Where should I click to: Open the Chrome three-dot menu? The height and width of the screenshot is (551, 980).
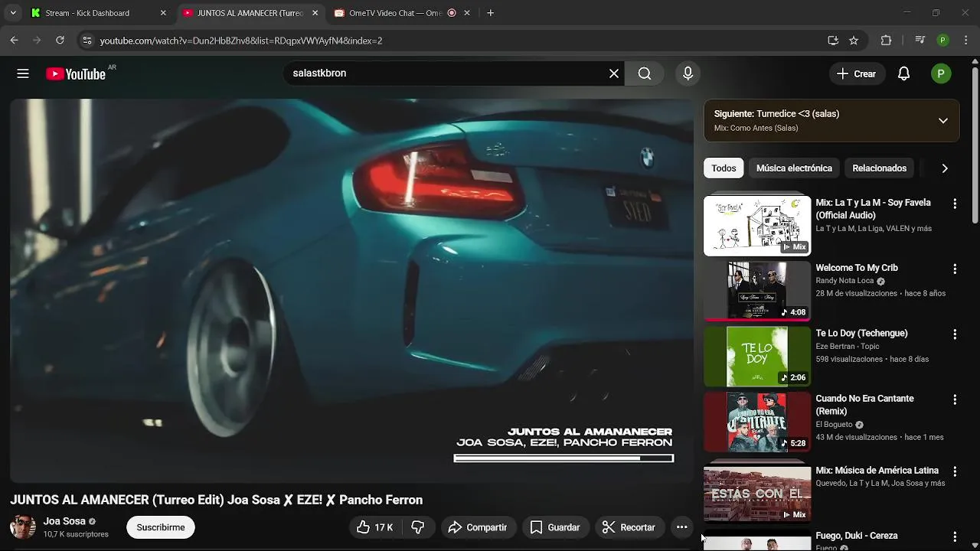click(x=966, y=41)
